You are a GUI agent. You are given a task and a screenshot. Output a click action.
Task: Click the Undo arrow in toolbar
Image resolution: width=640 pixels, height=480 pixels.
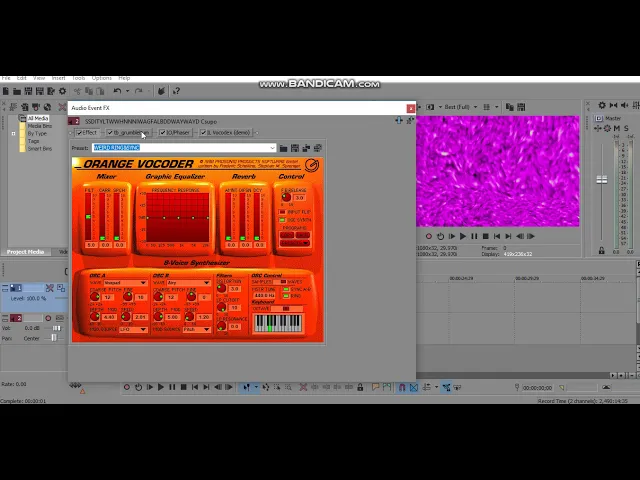click(118, 91)
